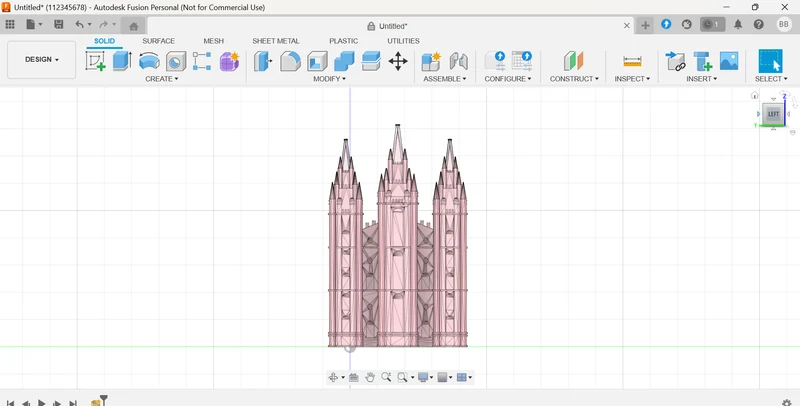Save the design with the floppy icon
This screenshot has width=800, height=406.
coord(59,24)
